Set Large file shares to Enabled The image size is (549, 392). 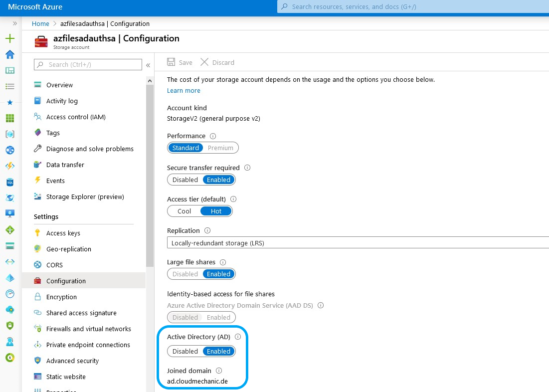click(x=218, y=274)
